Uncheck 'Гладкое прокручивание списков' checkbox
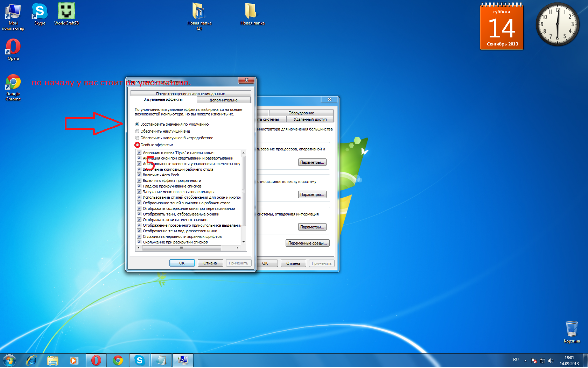 pos(139,186)
